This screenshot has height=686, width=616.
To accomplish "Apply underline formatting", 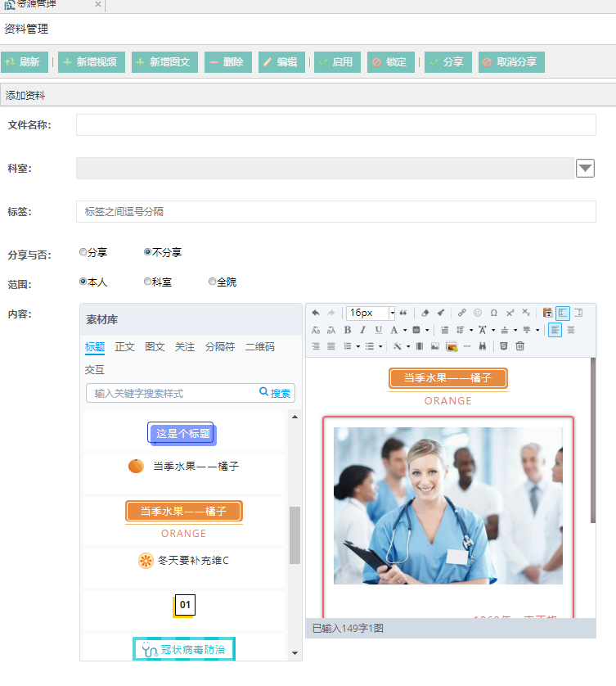I will pos(378,330).
